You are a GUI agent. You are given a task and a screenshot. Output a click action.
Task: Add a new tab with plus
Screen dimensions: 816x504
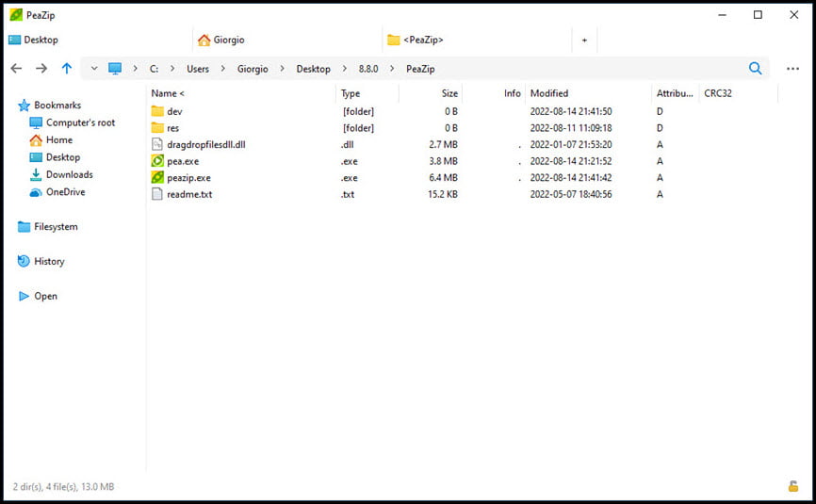tap(584, 41)
